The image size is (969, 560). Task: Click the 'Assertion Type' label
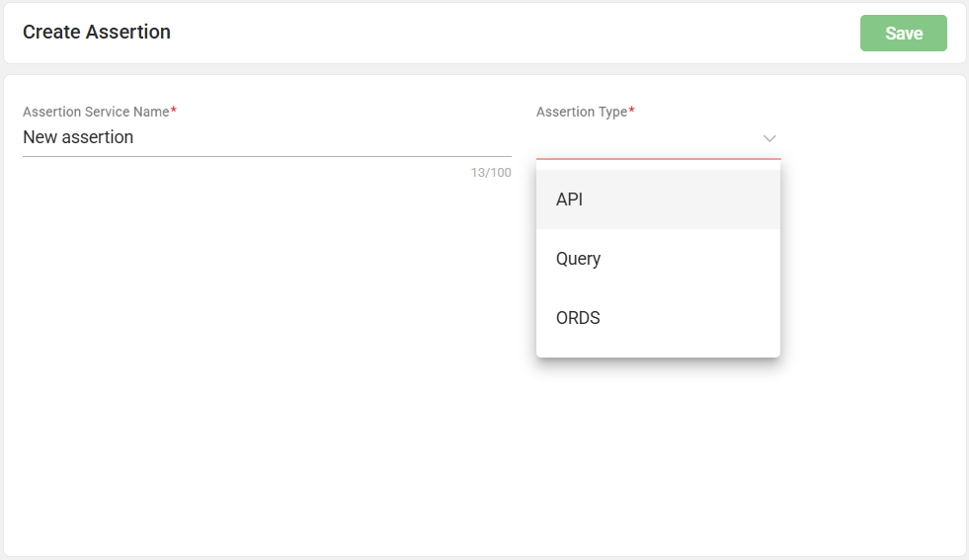pos(582,112)
